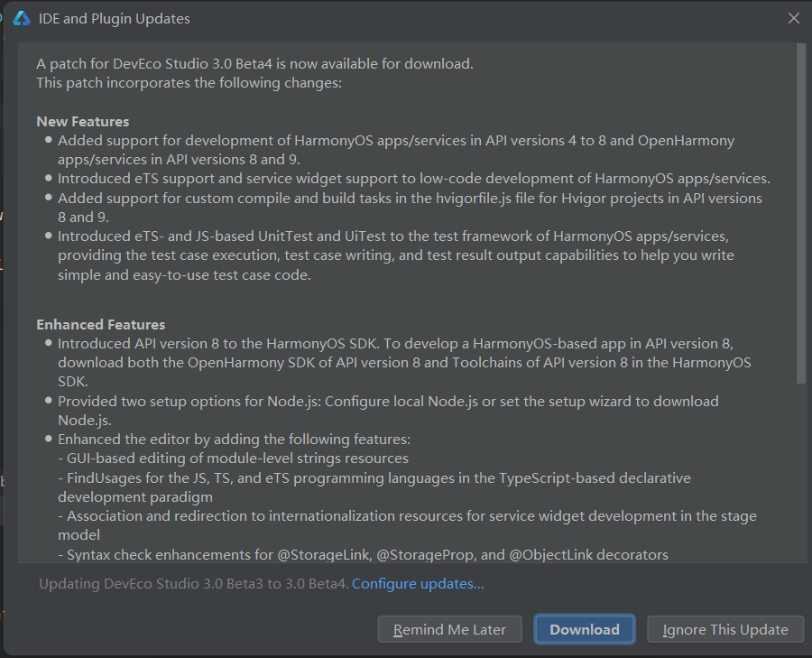Click the 'Enhanced Features' heading
Screen dimensions: 812x658
tap(100, 325)
